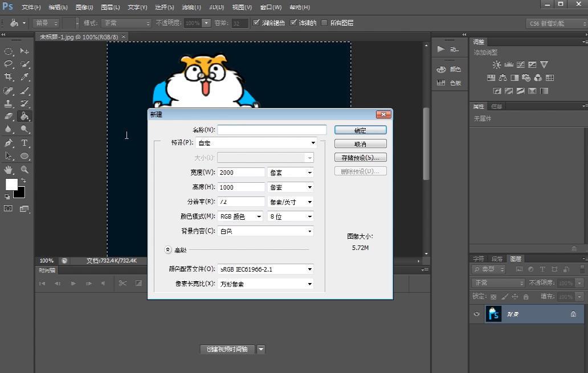Hide the background layer eye icon
Image resolution: width=588 pixels, height=373 pixels.
[x=477, y=314]
